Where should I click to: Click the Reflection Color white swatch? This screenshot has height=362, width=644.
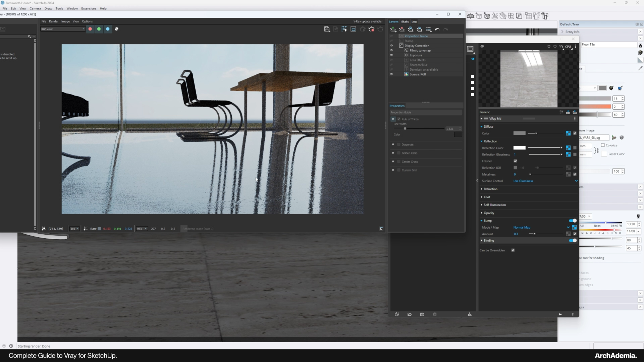pos(519,148)
